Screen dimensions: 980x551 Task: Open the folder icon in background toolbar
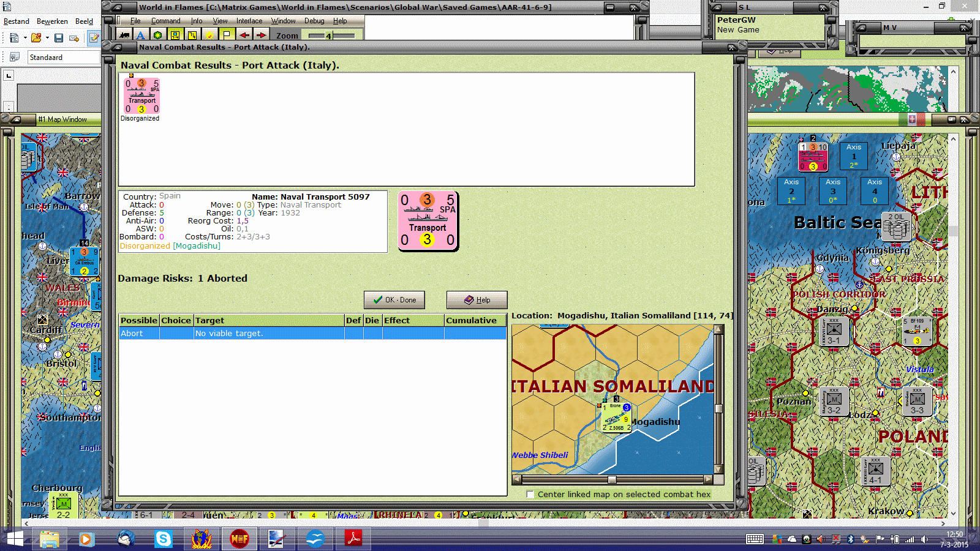click(x=36, y=38)
